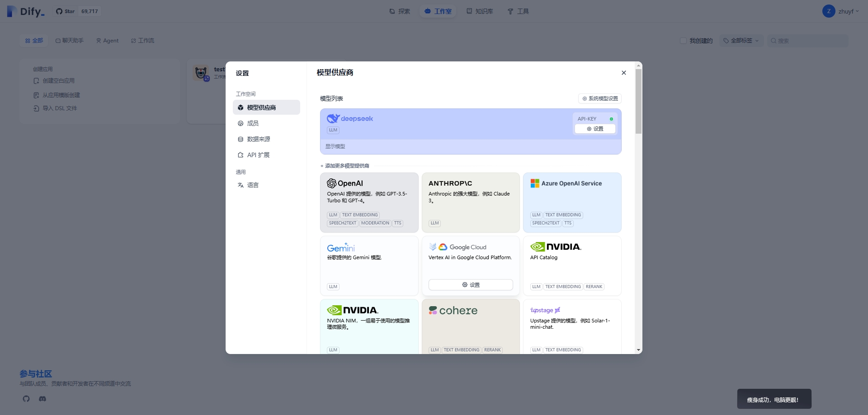Choose the cohere provider card
868x415 pixels.
click(x=470, y=326)
